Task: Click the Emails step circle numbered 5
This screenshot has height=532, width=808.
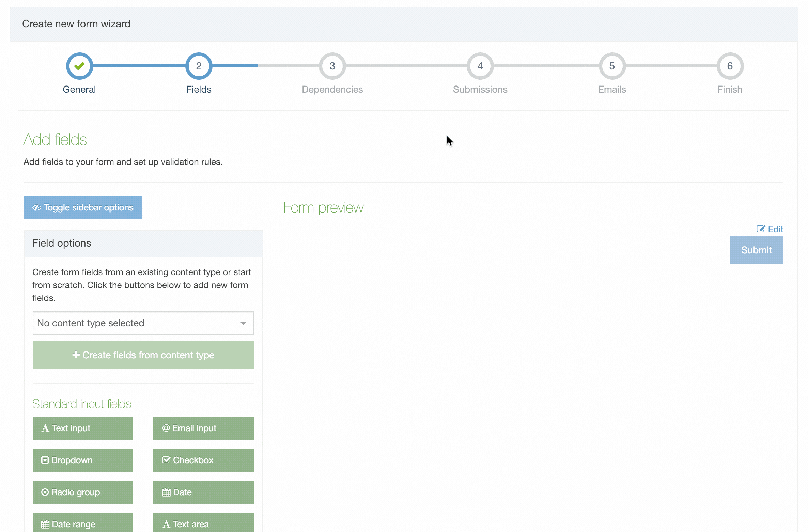Action: (612, 66)
